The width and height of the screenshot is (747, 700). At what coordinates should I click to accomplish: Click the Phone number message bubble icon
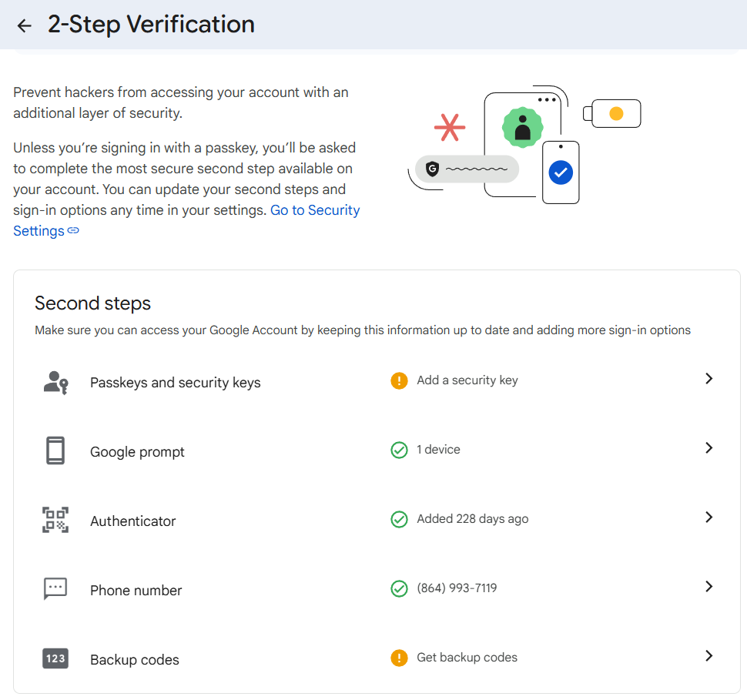click(55, 589)
